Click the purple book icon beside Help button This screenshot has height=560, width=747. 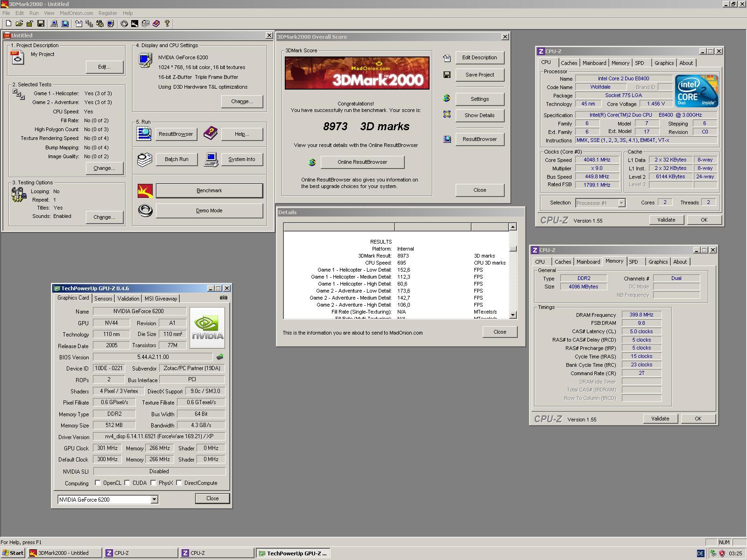(211, 133)
